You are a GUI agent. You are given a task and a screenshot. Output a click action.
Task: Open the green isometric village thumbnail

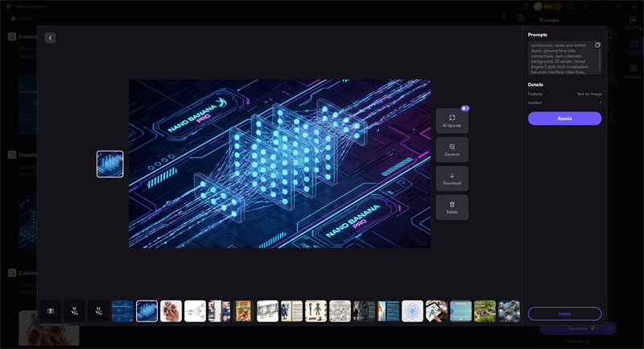[485, 311]
